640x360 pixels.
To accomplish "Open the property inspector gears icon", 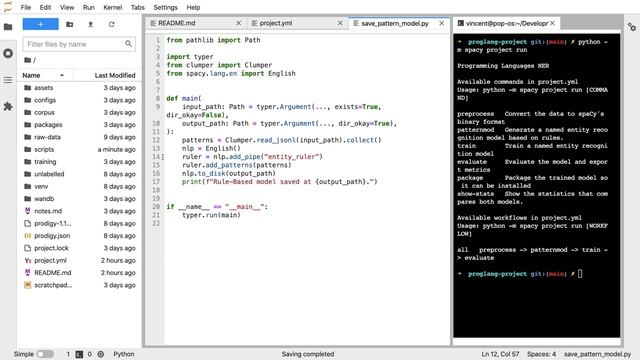I will click(632, 27).
